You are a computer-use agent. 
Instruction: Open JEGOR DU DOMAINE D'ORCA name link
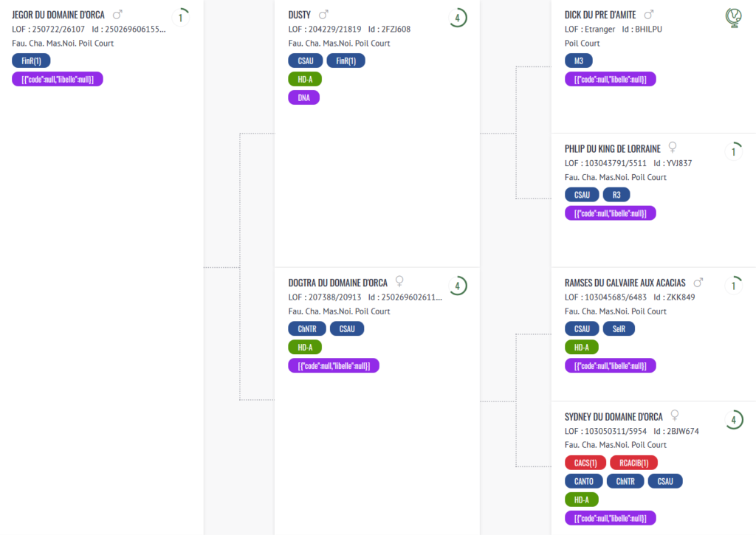[x=58, y=15]
